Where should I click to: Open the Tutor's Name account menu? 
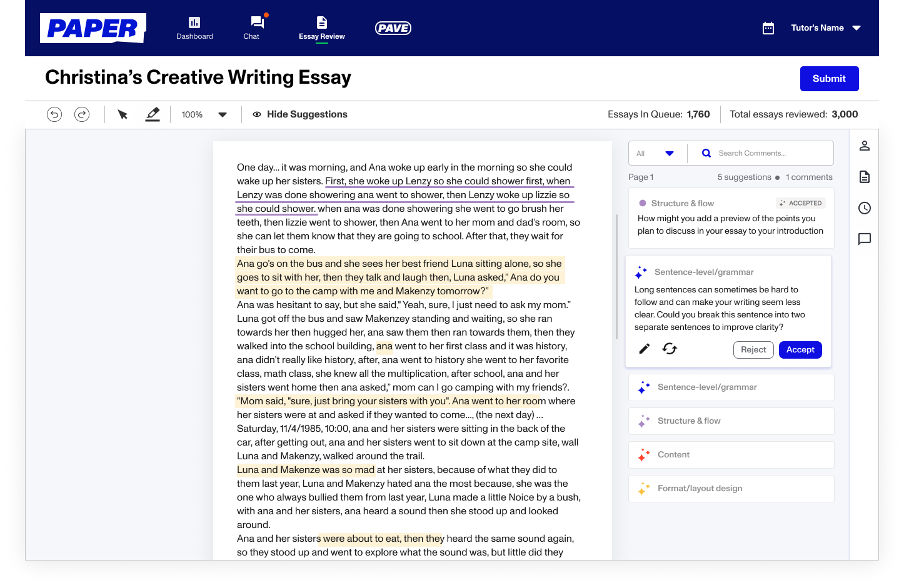pos(825,28)
